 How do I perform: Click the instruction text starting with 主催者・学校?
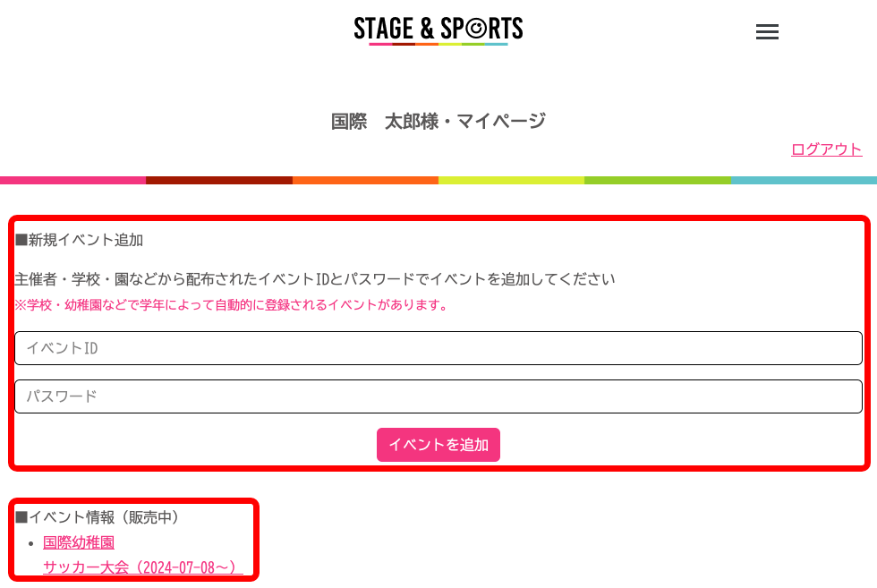coord(315,279)
